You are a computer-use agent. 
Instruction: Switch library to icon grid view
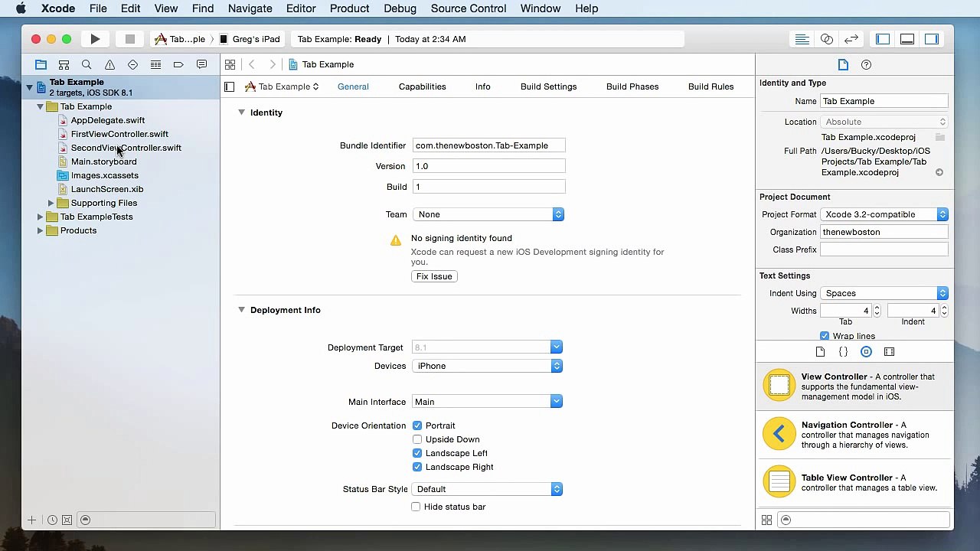point(766,520)
